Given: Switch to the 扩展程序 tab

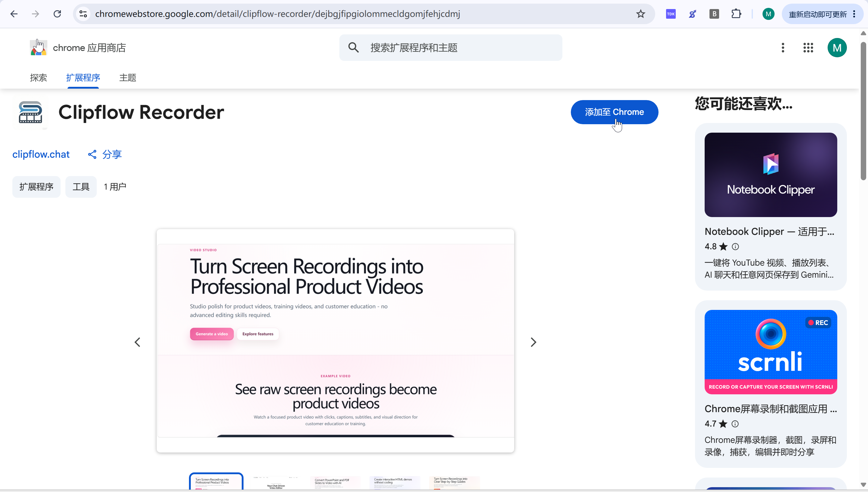Looking at the screenshot, I should (x=83, y=78).
